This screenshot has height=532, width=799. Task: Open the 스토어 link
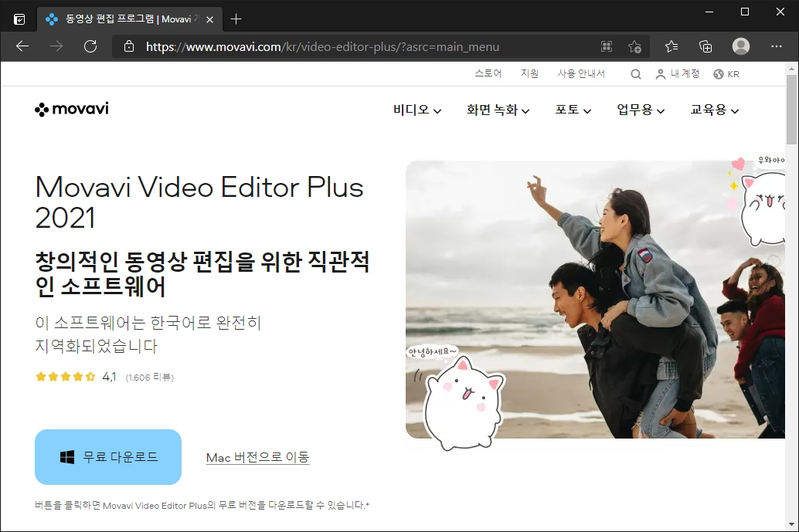coord(488,73)
